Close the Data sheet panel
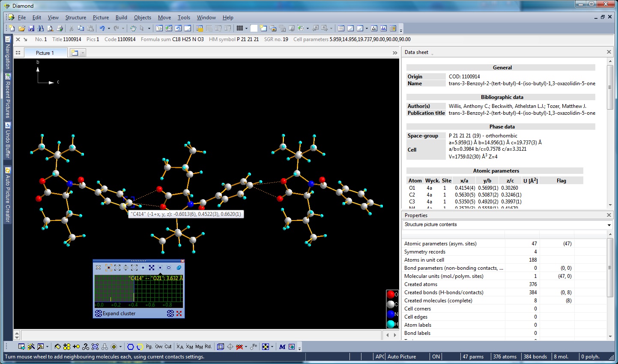The height and width of the screenshot is (364, 618). (x=609, y=52)
